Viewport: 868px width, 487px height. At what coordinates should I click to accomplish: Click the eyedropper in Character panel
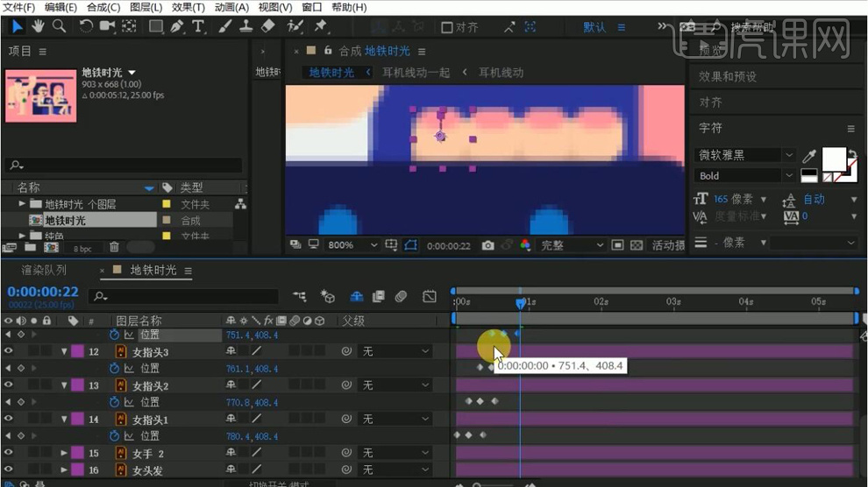click(810, 155)
